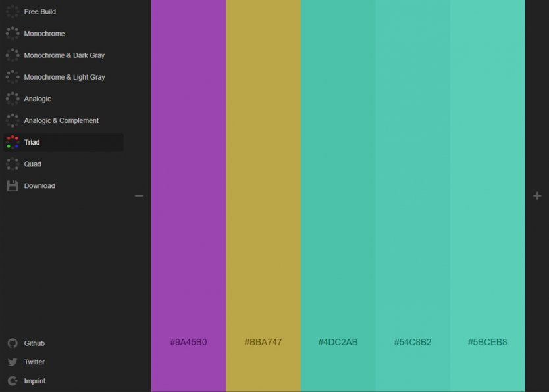Remove a color using the minus button
This screenshot has height=392, width=549.
(138, 195)
